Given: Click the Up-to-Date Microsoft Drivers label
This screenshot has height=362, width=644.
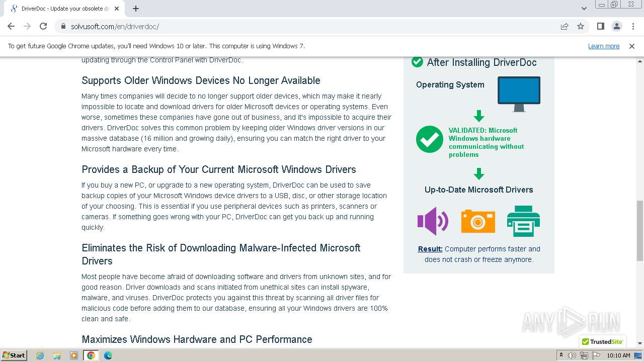Looking at the screenshot, I should [x=478, y=190].
